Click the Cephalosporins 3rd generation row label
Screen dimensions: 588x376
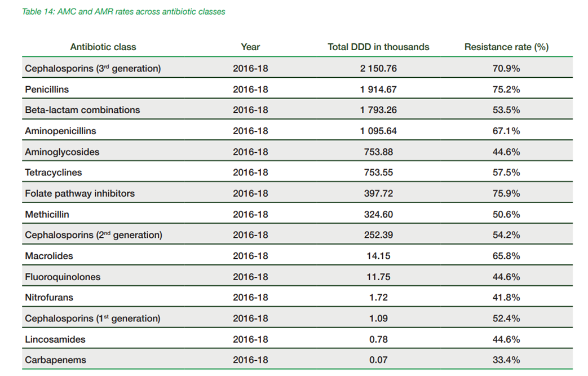93,68
